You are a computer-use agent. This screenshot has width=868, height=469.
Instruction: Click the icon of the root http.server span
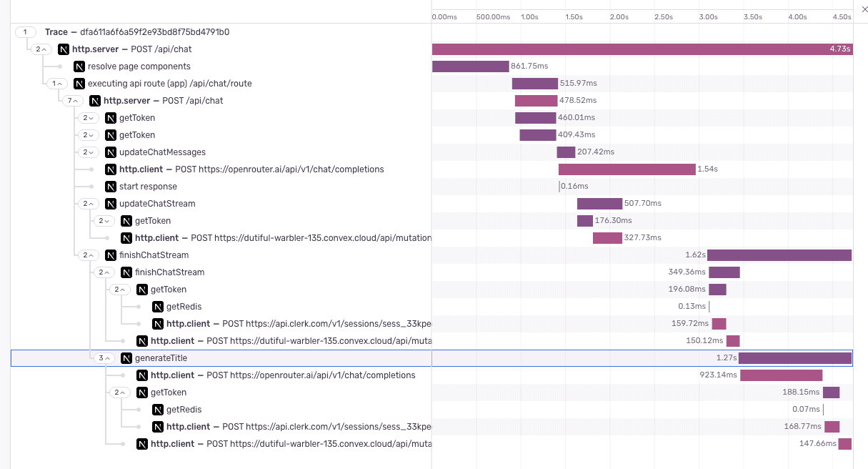(64, 49)
